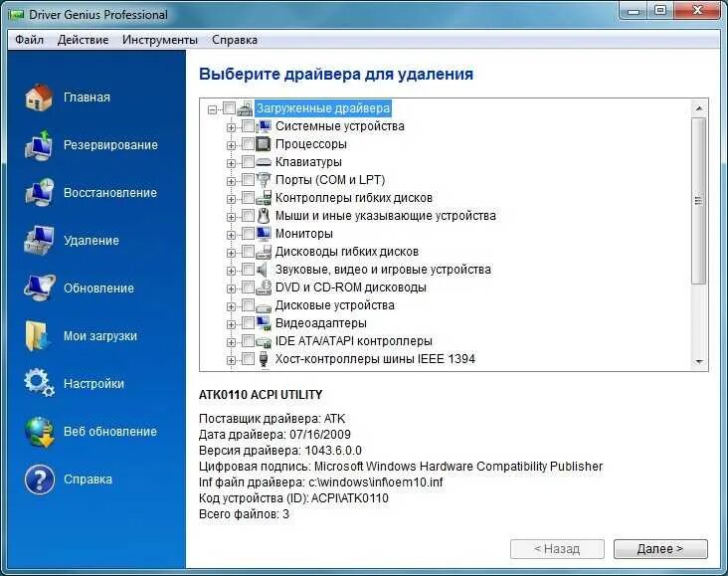Click the < Назад button
728x576 pixels.
tap(557, 549)
